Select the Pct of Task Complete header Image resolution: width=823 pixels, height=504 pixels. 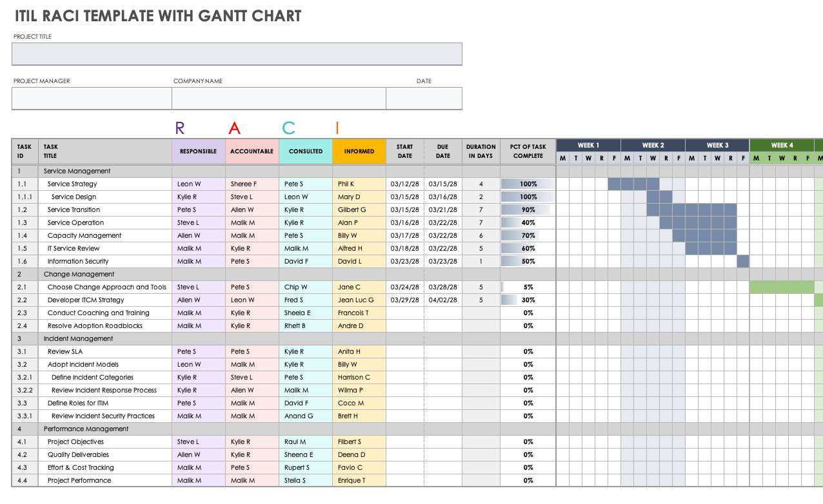(528, 151)
